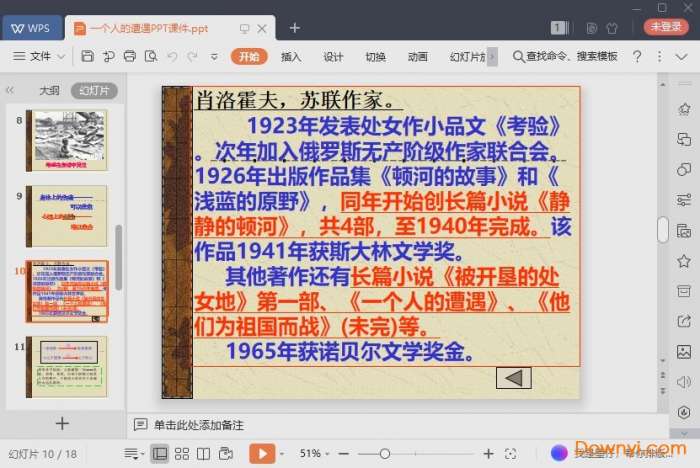Viewport: 700px width, 468px height.
Task: Open the notes layout menu icon in status bar
Action: [133, 454]
